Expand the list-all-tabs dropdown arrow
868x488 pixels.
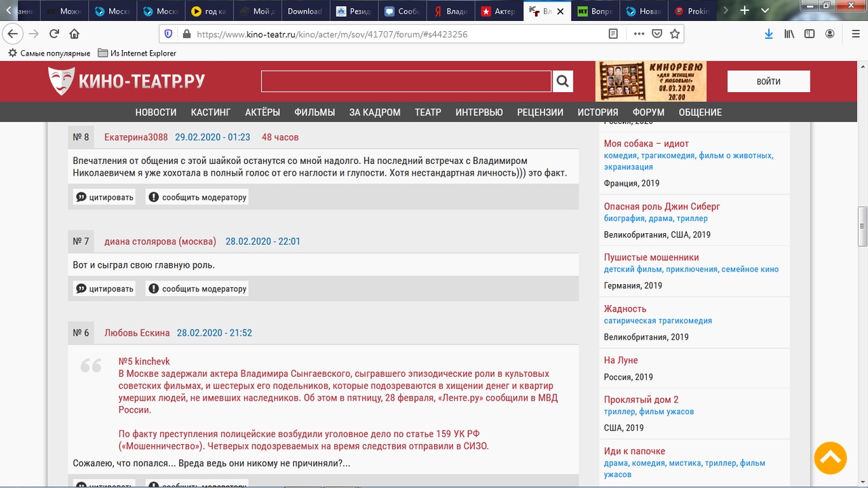(x=764, y=11)
